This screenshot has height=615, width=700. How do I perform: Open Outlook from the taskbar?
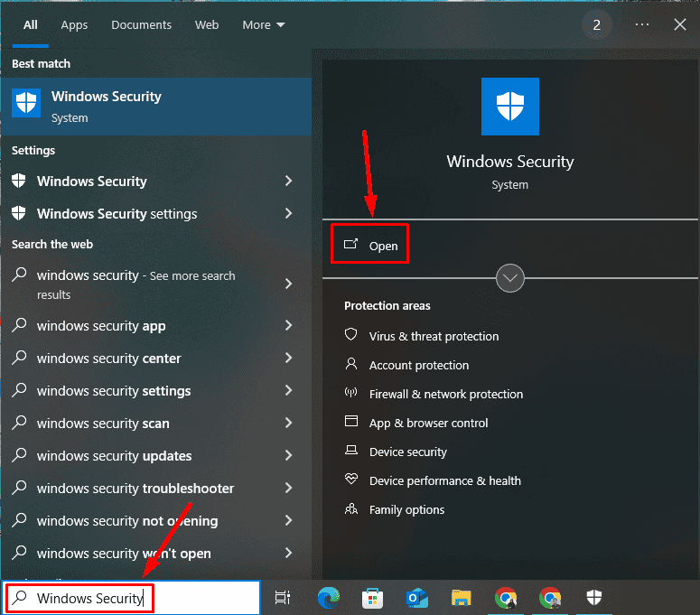[x=417, y=598]
